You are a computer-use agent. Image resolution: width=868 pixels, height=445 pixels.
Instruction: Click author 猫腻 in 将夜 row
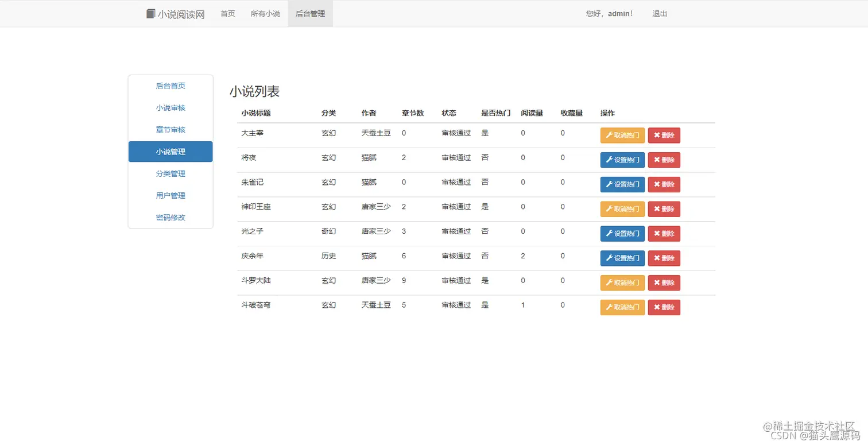[369, 157]
